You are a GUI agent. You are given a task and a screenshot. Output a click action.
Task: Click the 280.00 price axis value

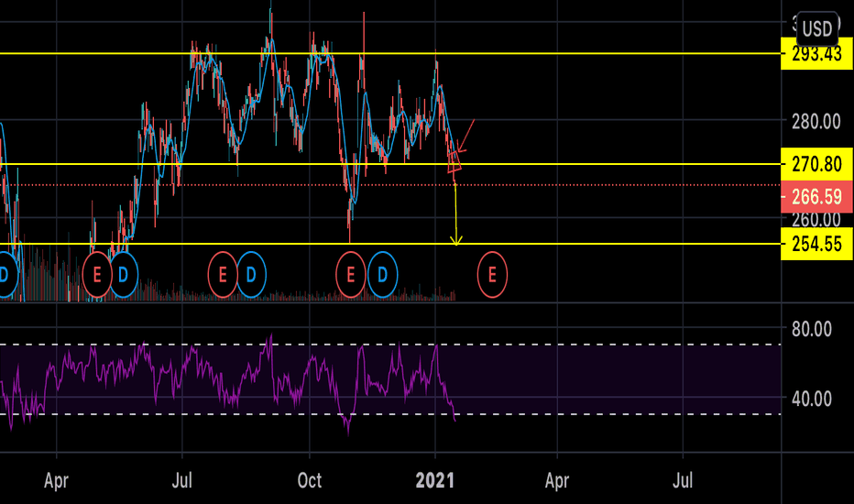tap(816, 122)
